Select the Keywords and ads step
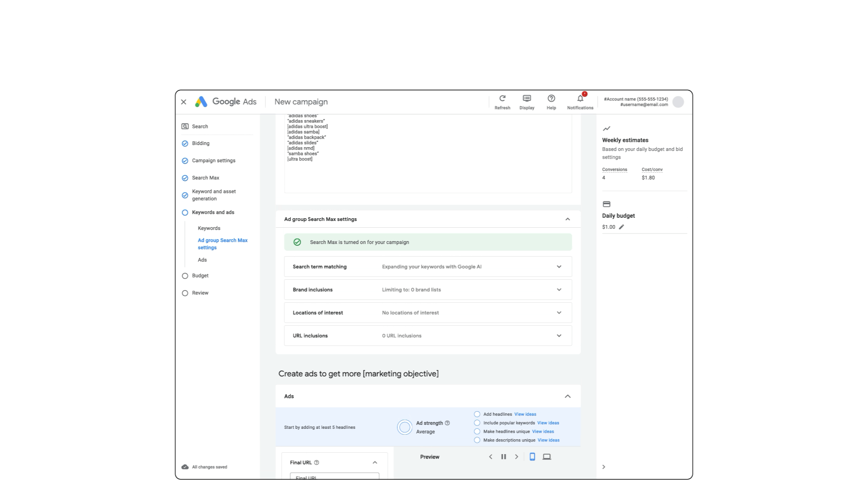 tap(213, 212)
